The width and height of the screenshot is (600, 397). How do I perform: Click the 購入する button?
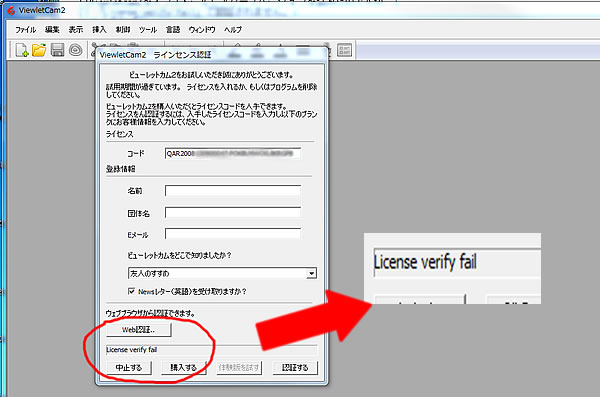pos(184,368)
